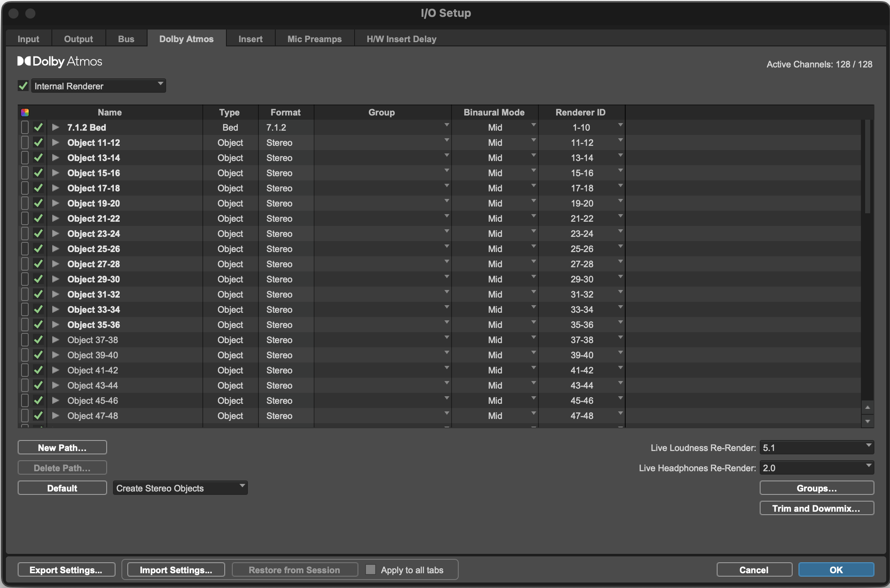Select the Object 41-42 path name
The image size is (890, 588).
(92, 370)
